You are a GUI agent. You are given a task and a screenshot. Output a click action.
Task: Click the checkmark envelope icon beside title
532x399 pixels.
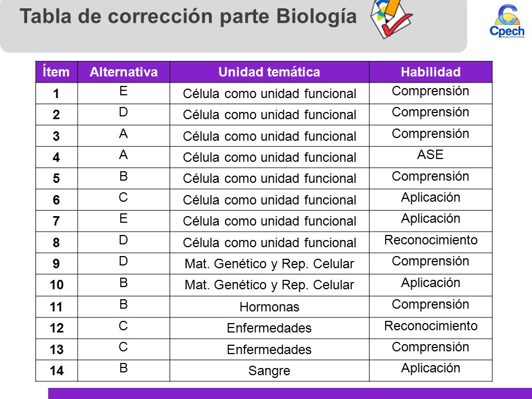tap(391, 19)
